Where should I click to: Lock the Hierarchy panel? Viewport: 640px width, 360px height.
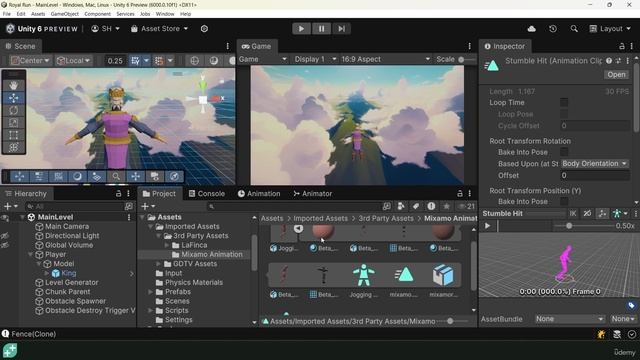(x=118, y=193)
